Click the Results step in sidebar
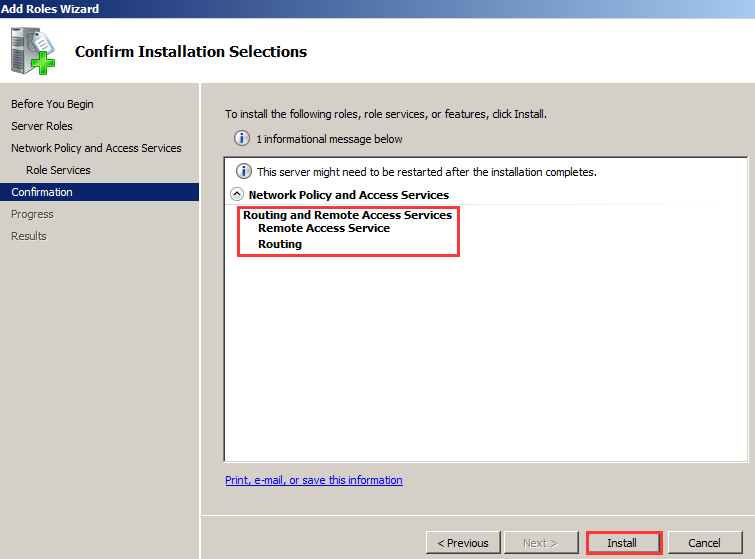Viewport: 755px width, 559px height. click(29, 236)
